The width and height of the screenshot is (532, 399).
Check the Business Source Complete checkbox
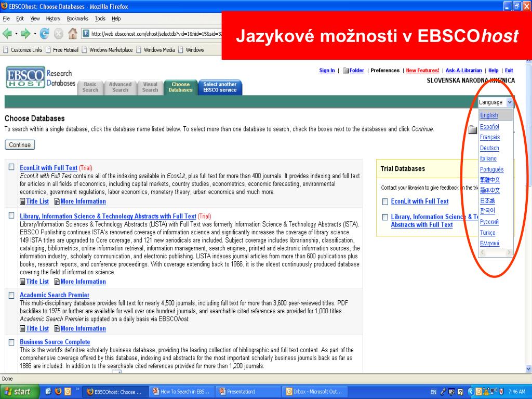[x=11, y=342]
